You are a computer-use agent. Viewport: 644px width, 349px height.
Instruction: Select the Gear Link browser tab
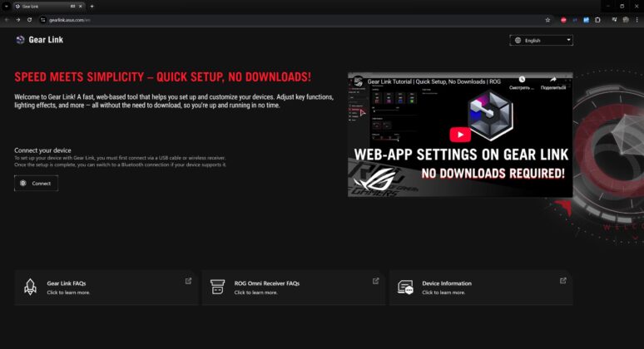[x=48, y=7]
